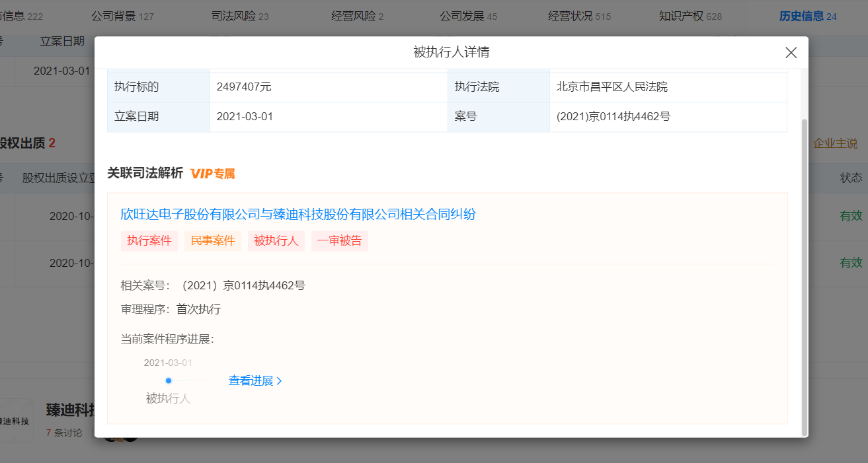
Task: Click the second 有效 status in the background table
Action: click(x=851, y=263)
